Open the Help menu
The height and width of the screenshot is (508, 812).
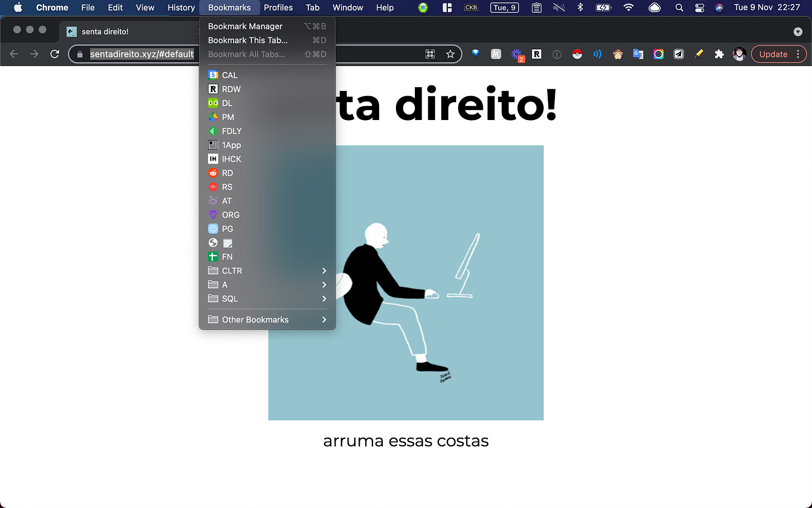tap(385, 7)
